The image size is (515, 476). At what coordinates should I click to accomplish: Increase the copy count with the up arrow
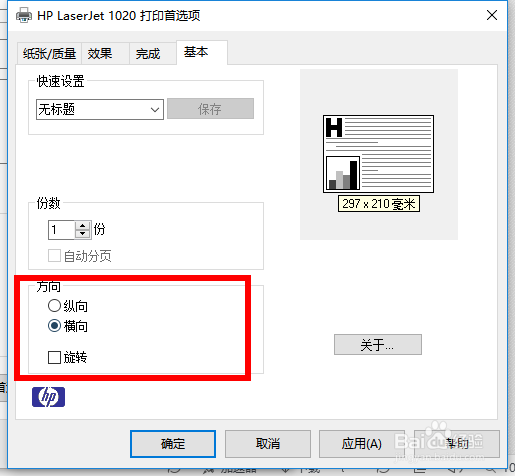(83, 225)
